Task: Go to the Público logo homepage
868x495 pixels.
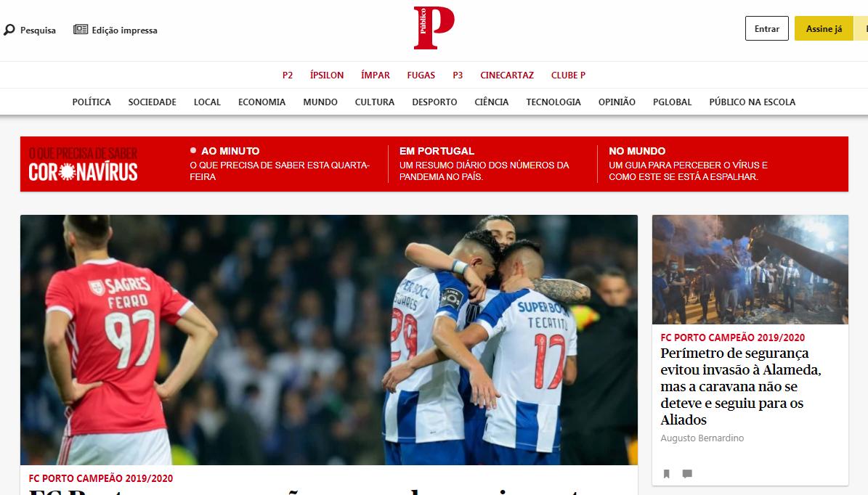Action: click(x=434, y=28)
